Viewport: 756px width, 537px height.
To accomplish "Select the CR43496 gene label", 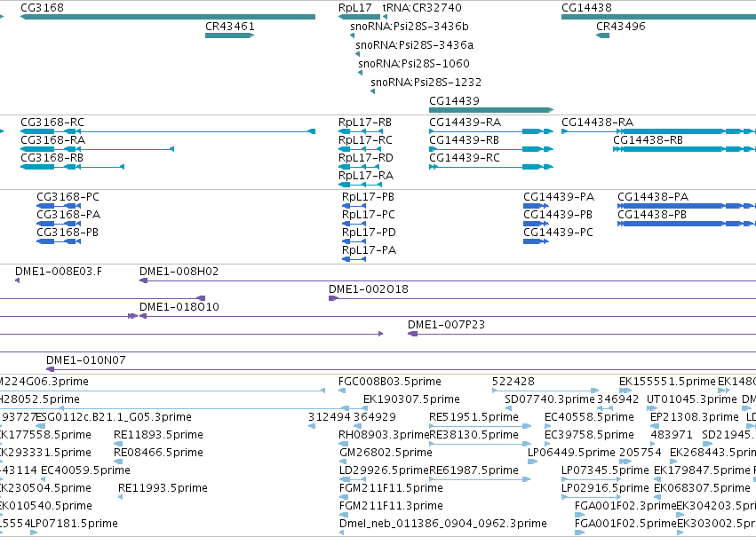I will pos(621,27).
